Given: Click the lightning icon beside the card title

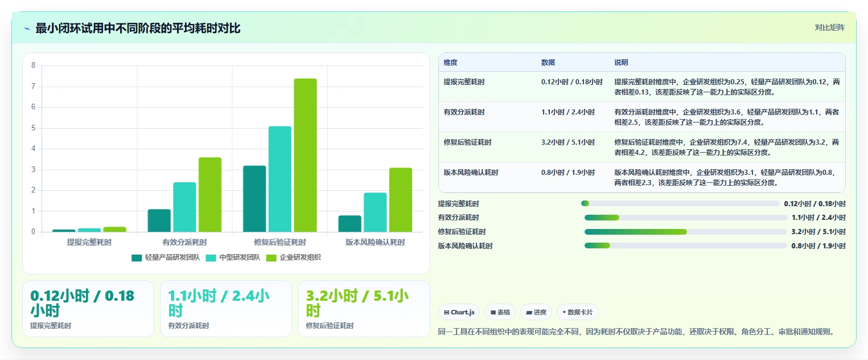Looking at the screenshot, I should [x=27, y=28].
